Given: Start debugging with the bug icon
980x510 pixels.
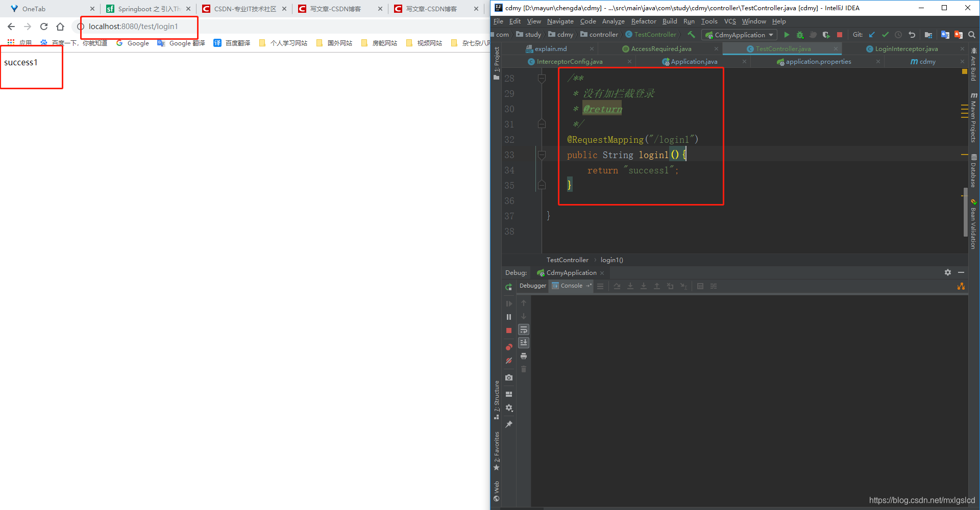Looking at the screenshot, I should tap(800, 35).
